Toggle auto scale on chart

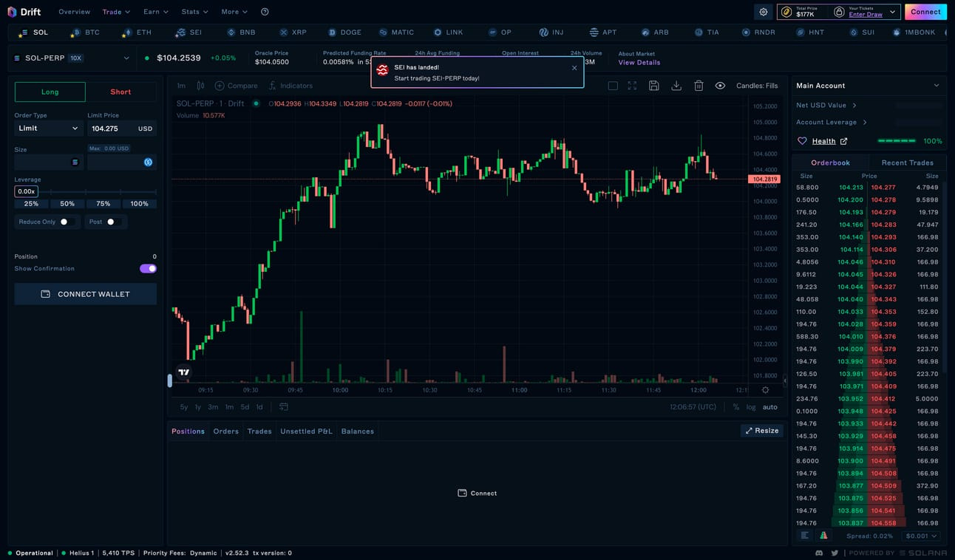tap(770, 407)
